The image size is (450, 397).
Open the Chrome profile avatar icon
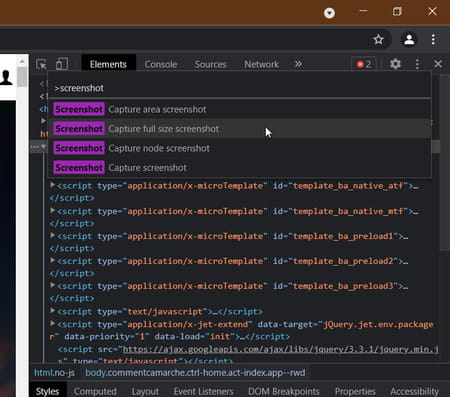click(x=409, y=40)
